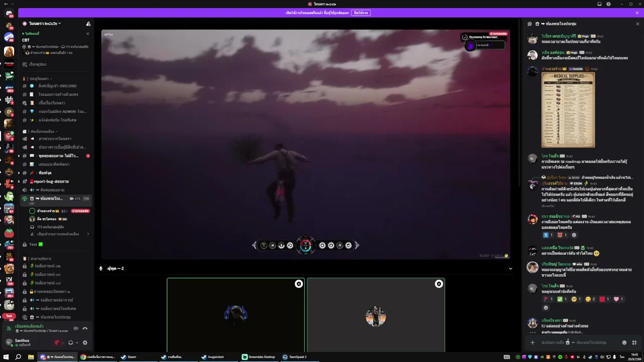Click the add attachment plus icon in chat

click(532, 342)
